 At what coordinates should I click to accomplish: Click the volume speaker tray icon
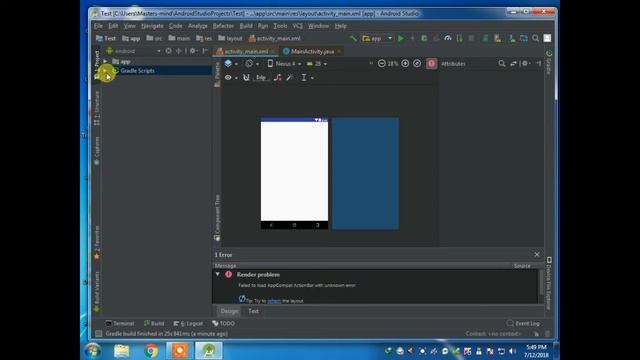pos(512,351)
